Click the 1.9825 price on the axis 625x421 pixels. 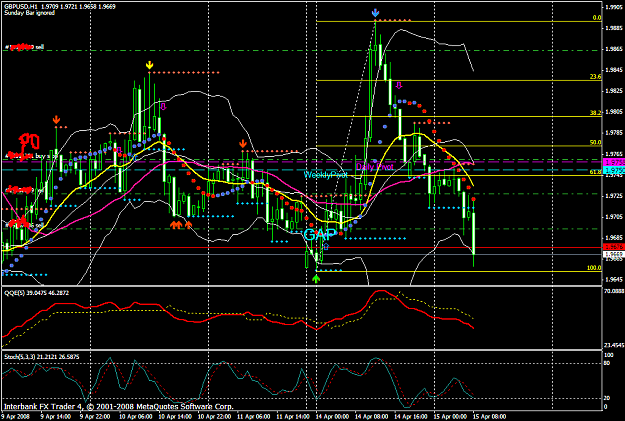point(615,91)
